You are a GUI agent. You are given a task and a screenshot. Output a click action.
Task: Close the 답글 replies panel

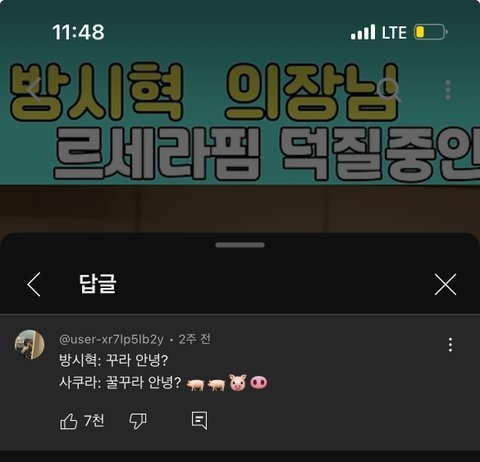click(x=445, y=284)
